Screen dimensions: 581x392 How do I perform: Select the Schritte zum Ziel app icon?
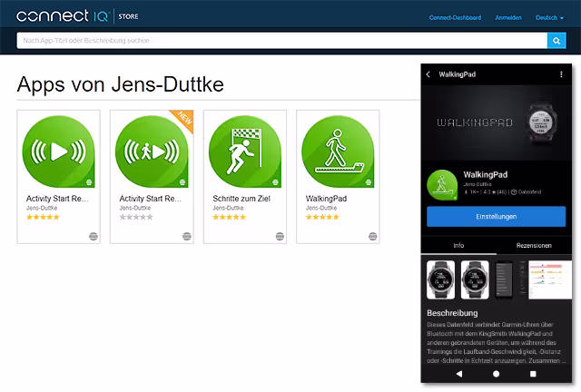tap(245, 152)
